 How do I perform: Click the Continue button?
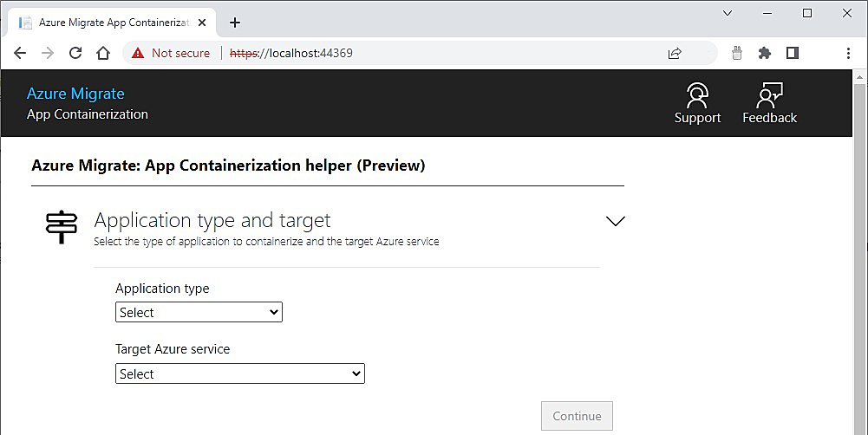(x=577, y=416)
